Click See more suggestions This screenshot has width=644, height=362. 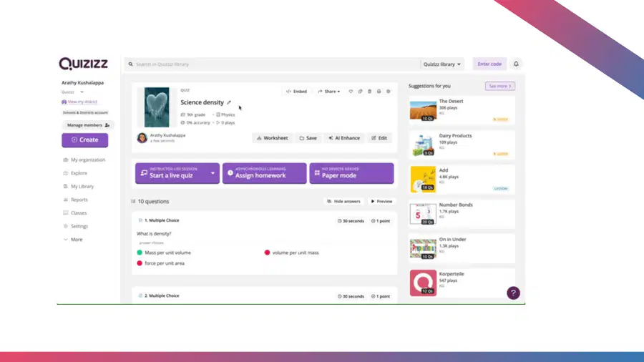point(500,86)
